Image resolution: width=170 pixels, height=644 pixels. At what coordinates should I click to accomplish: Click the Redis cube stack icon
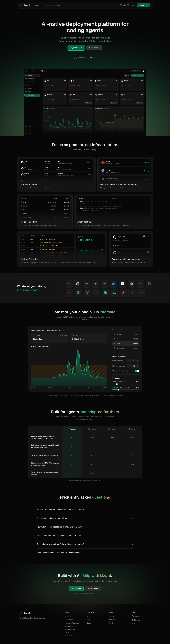pos(96,284)
